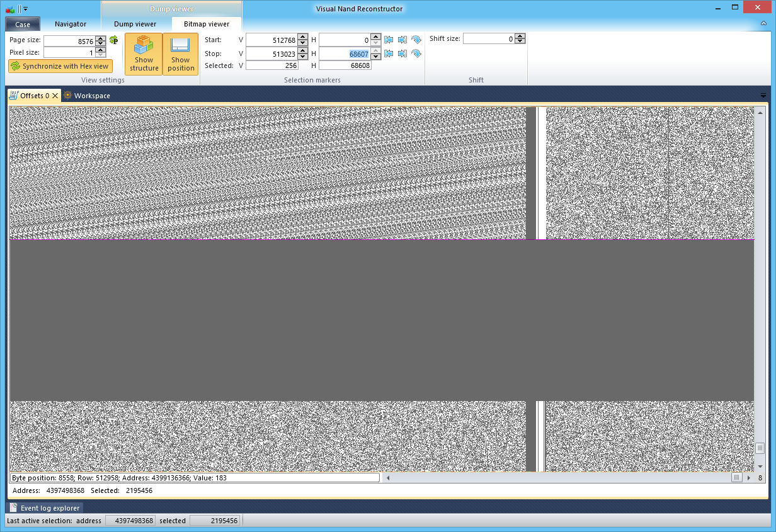Click the rotate icon beside Stop markers
776x532 pixels.
click(417, 54)
